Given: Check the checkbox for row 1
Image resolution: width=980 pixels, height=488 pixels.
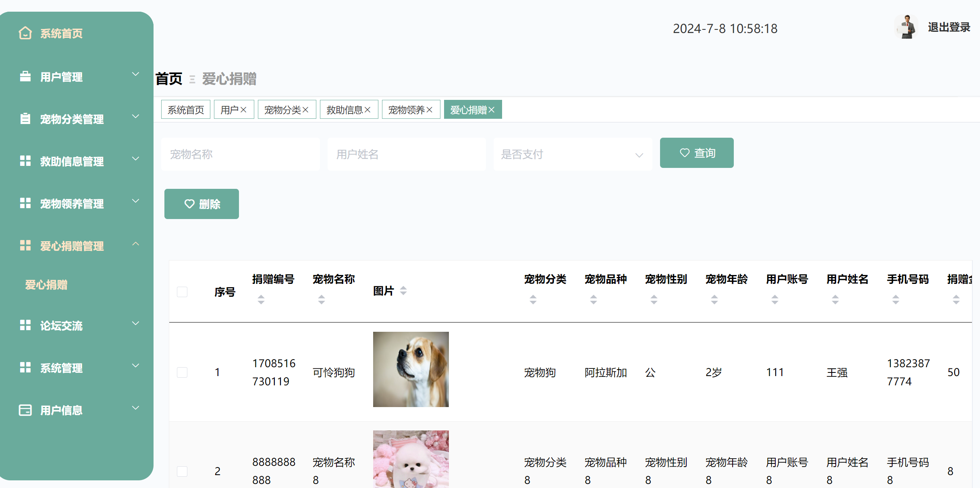Looking at the screenshot, I should [182, 372].
